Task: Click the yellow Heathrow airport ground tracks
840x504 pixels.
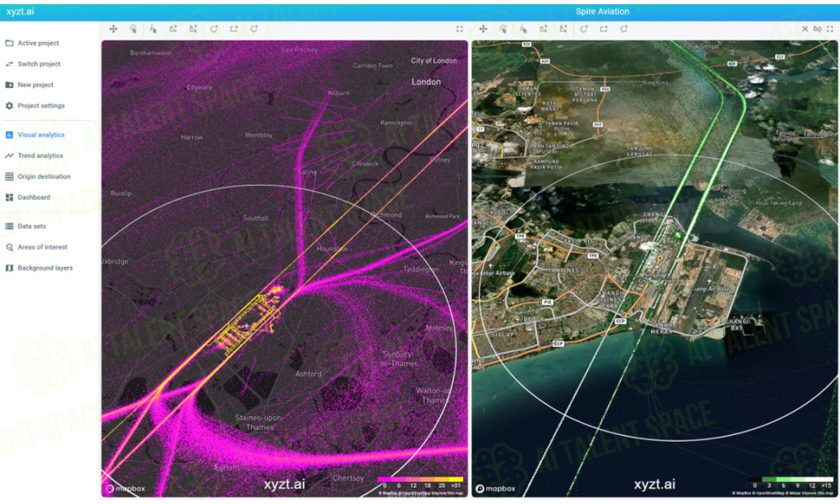Action: (x=248, y=323)
